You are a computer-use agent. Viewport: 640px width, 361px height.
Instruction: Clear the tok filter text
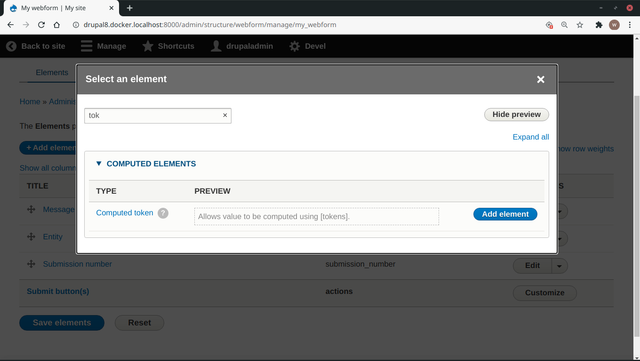[x=224, y=115]
